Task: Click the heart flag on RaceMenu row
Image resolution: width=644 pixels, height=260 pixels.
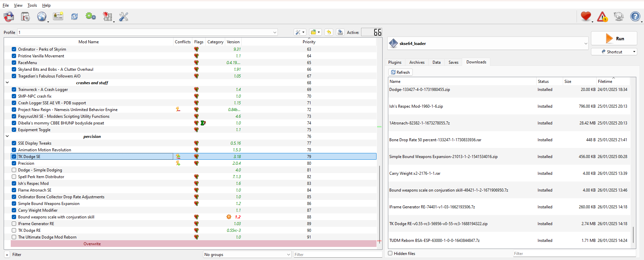Action: pyautogui.click(x=196, y=62)
